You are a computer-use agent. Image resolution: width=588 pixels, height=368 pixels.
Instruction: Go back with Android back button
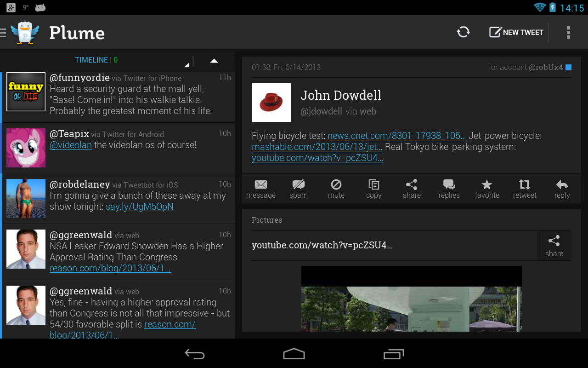tap(195, 354)
